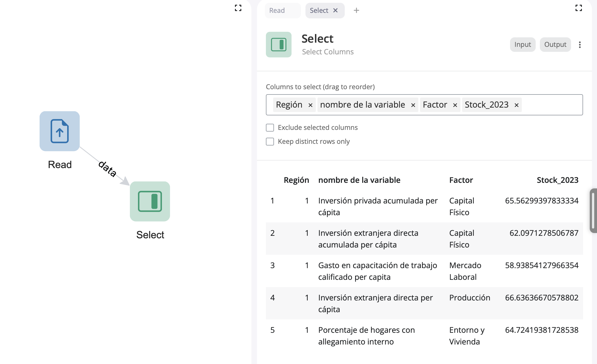This screenshot has width=597, height=364.
Task: Expand the settings panel to fullscreen
Action: click(579, 8)
